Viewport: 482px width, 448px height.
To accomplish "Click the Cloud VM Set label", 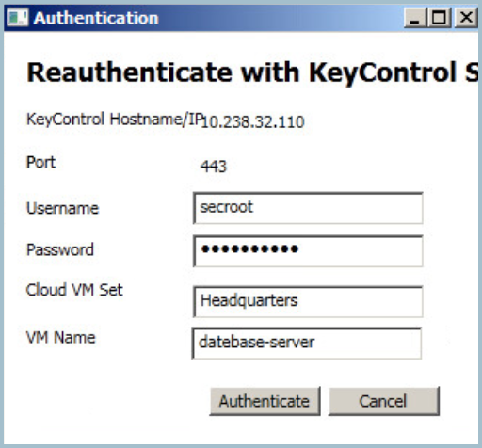I will point(74,290).
